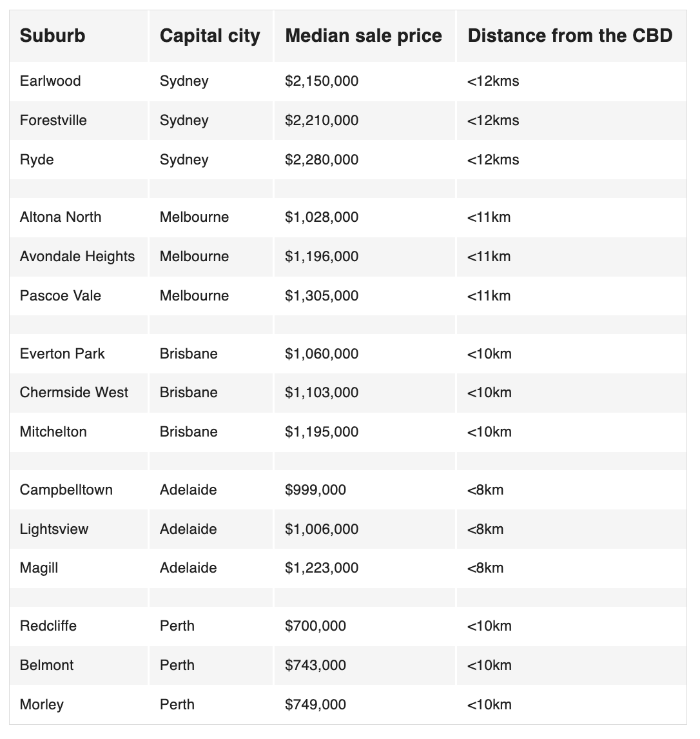
Task: Click the Capital city column header
Action: (x=209, y=36)
